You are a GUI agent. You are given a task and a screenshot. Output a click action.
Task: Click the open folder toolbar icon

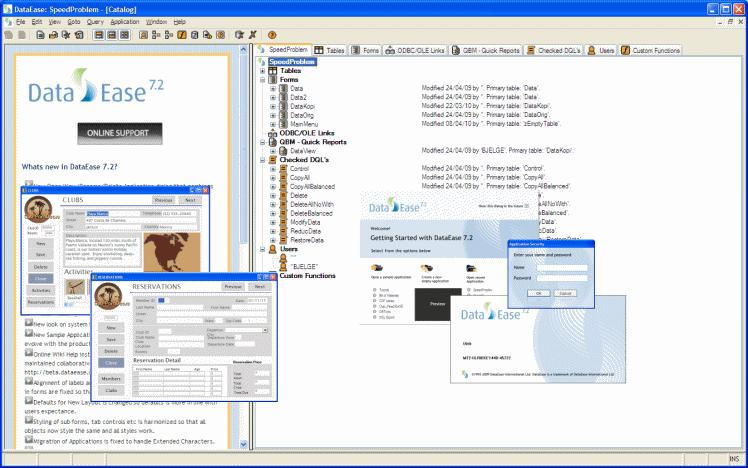pos(53,35)
